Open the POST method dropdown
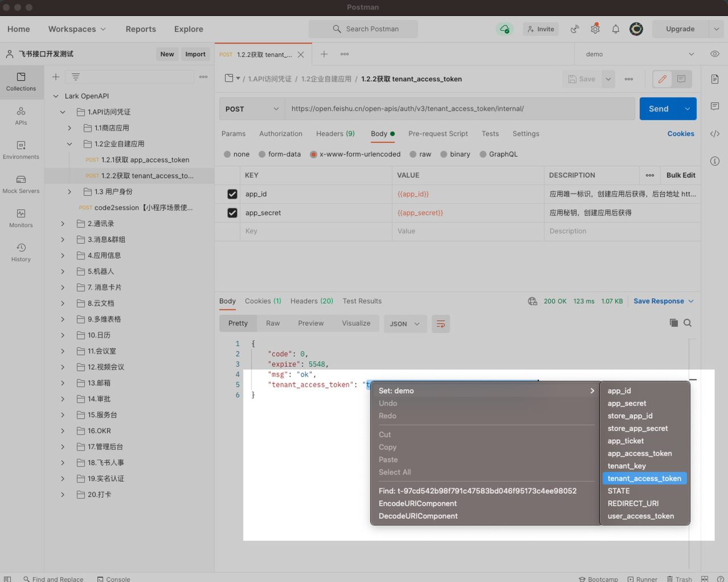Viewport: 728px width, 582px height. click(252, 109)
